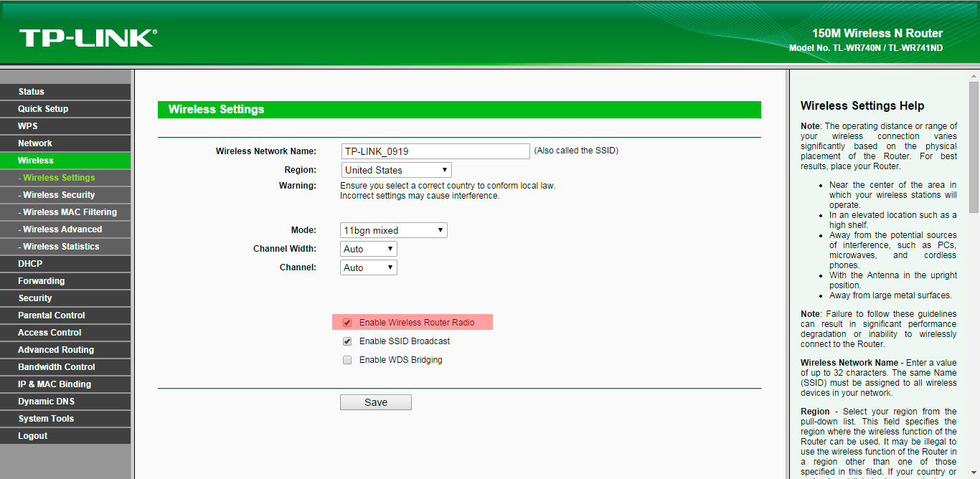980x479 pixels.
Task: Click the Wireless Settings green heading
Action: [459, 110]
